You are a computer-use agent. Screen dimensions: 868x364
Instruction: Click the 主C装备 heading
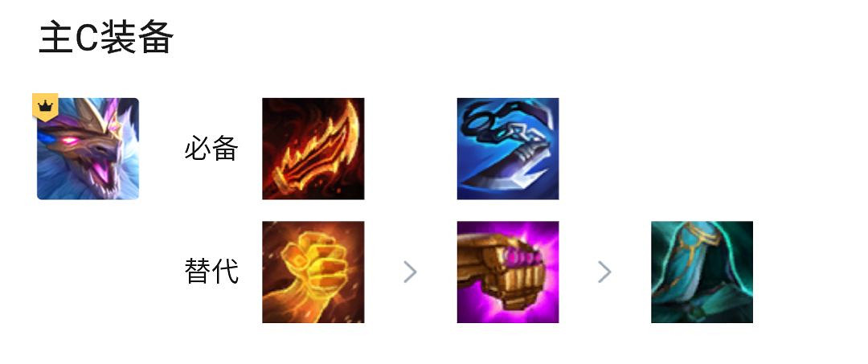pos(106,38)
